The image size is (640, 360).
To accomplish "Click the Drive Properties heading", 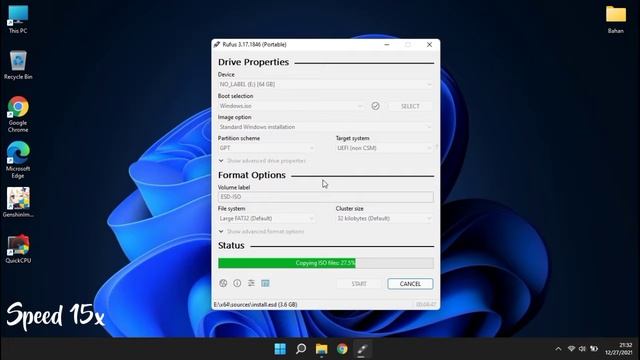I will (x=253, y=62).
